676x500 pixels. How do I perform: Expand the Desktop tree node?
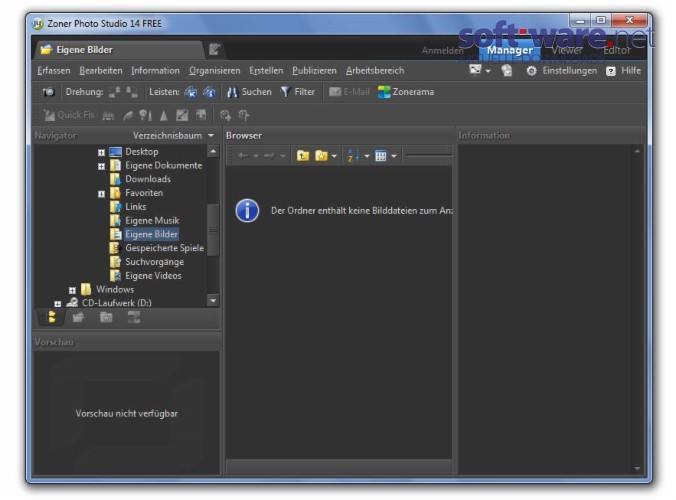click(x=101, y=152)
